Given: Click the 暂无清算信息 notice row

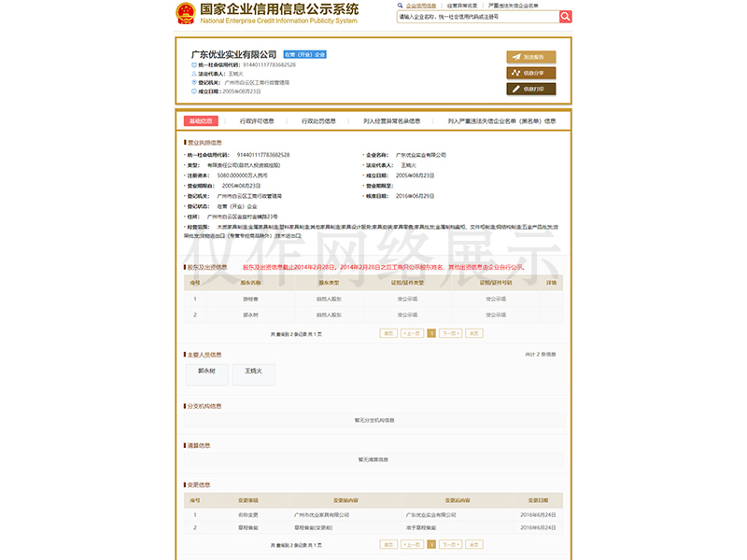Looking at the screenshot, I should pos(373,460).
